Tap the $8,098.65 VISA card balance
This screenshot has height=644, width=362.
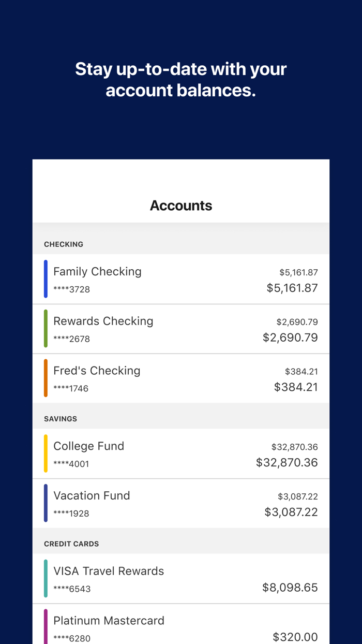pyautogui.click(x=290, y=588)
